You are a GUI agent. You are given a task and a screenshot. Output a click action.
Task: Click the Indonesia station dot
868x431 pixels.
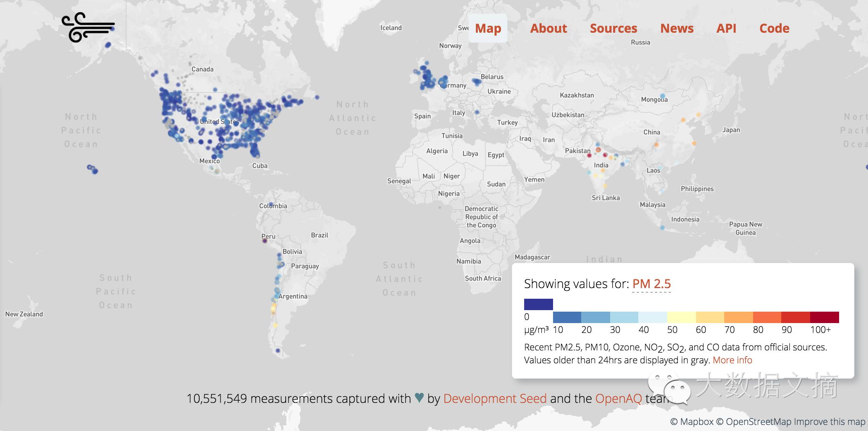(663, 228)
